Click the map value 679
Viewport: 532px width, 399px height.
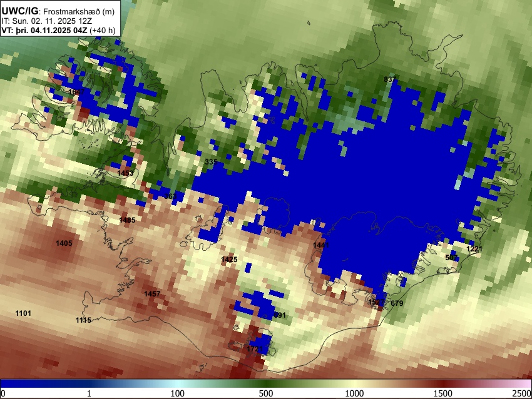[397, 303]
